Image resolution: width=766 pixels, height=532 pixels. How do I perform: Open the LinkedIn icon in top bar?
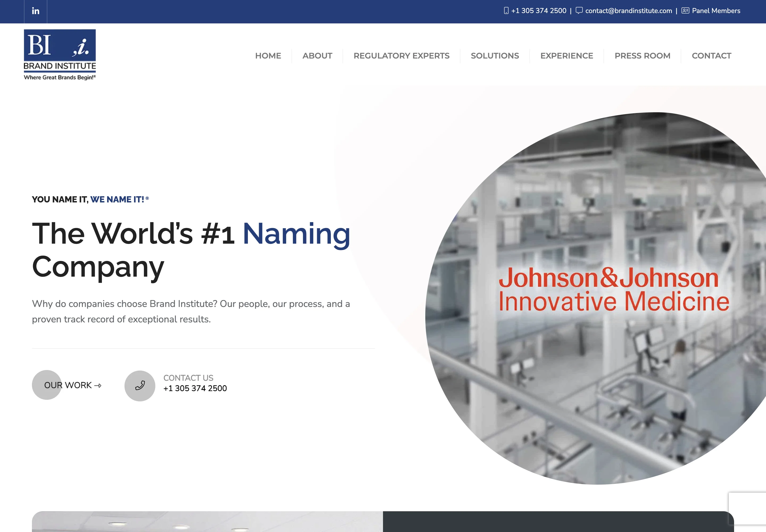point(35,11)
